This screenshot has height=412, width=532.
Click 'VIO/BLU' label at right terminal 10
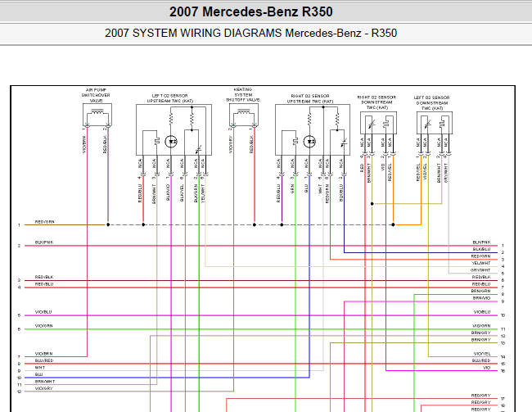pos(482,312)
